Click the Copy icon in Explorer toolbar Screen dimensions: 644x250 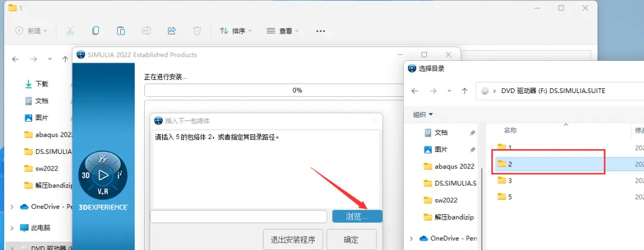[x=95, y=31]
